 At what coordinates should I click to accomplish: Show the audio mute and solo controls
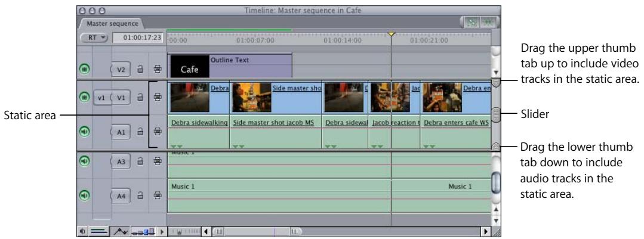click(82, 232)
